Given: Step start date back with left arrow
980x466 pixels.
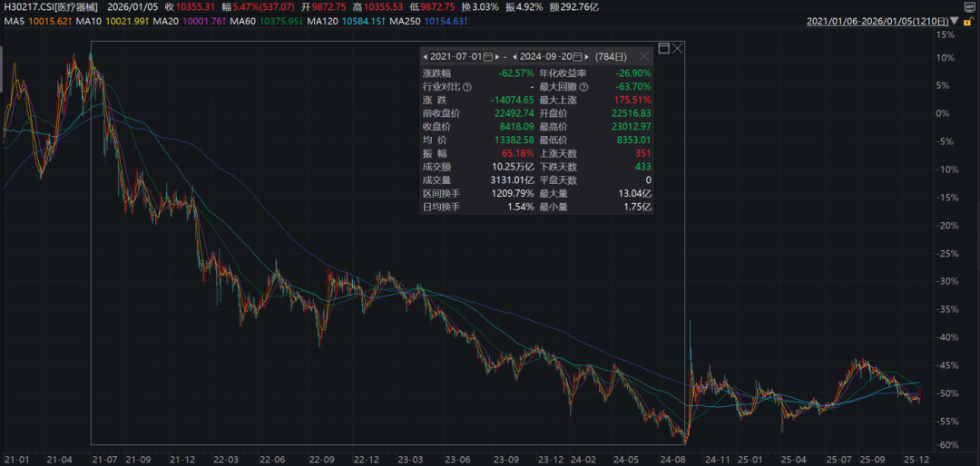Looking at the screenshot, I should click(426, 56).
